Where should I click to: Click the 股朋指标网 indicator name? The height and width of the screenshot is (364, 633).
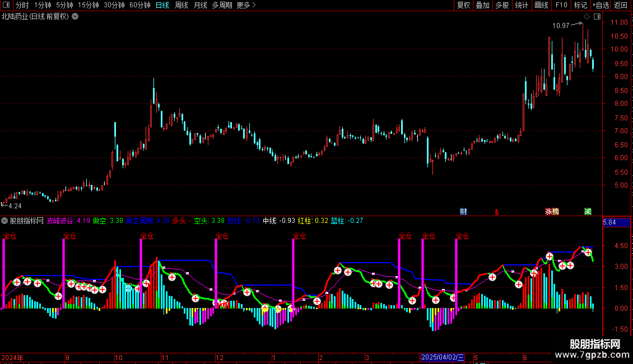pyautogui.click(x=27, y=221)
